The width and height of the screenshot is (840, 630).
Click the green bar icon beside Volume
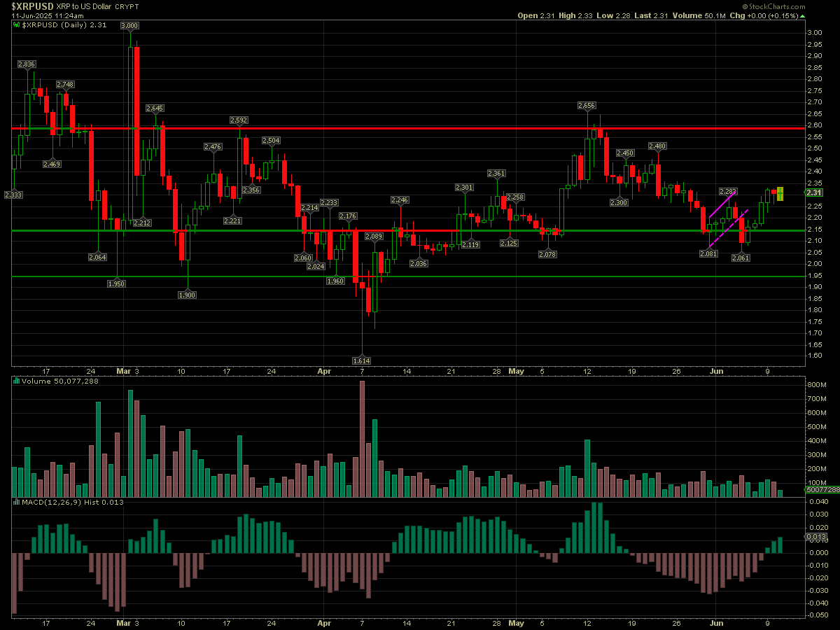[17, 381]
